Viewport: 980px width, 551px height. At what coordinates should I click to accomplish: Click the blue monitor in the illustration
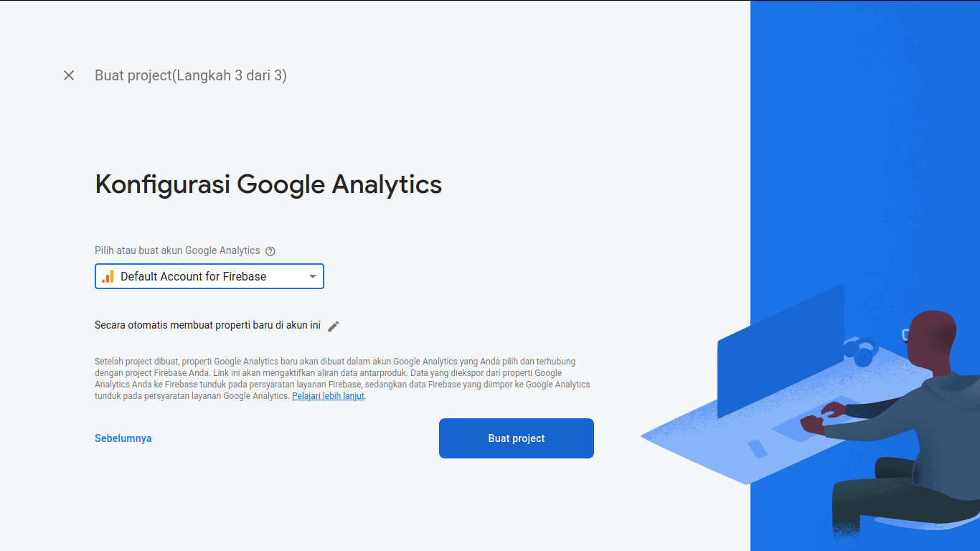781,352
